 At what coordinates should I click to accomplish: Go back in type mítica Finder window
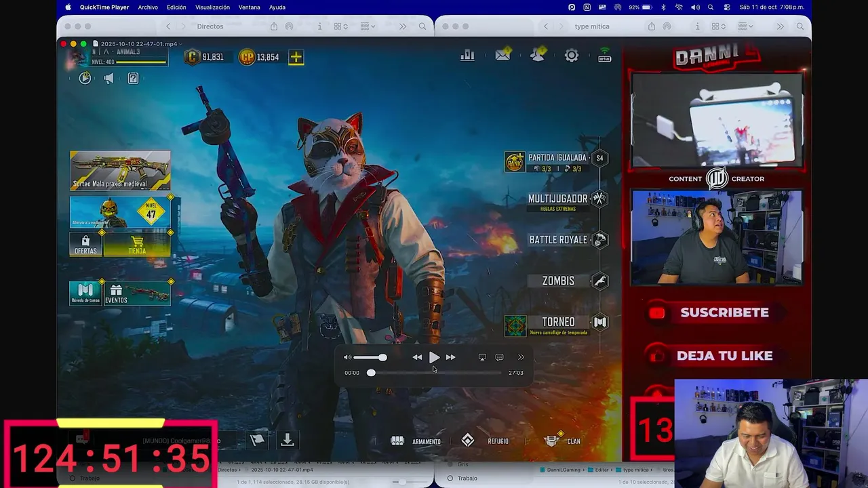point(546,26)
